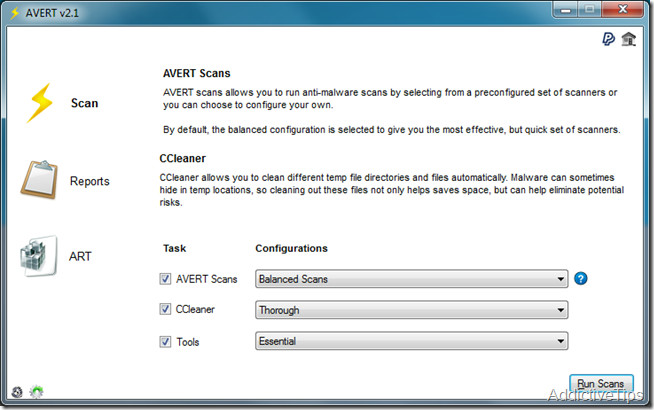654x410 pixels.
Task: Open the Thorough configuration dropdown
Action: pos(411,310)
